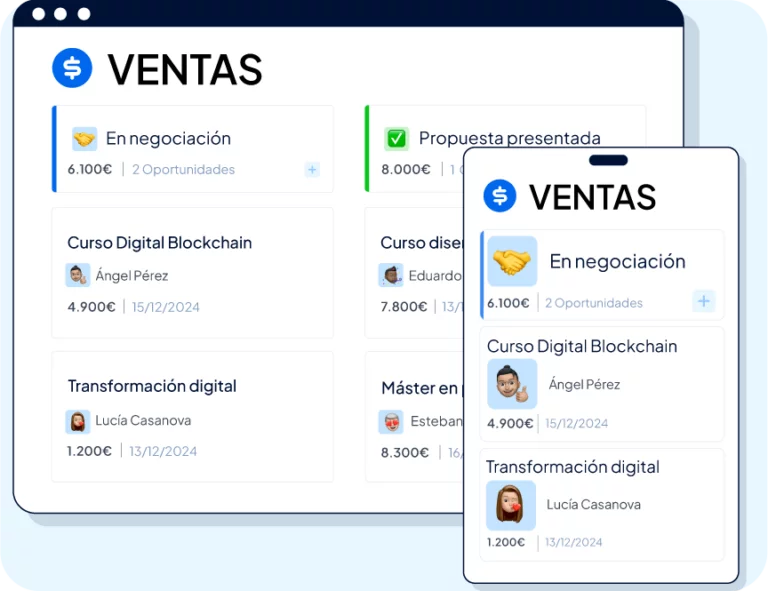Open Lucía Casanova avatar in desktop window
This screenshot has height=591, width=768.
pos(77,422)
